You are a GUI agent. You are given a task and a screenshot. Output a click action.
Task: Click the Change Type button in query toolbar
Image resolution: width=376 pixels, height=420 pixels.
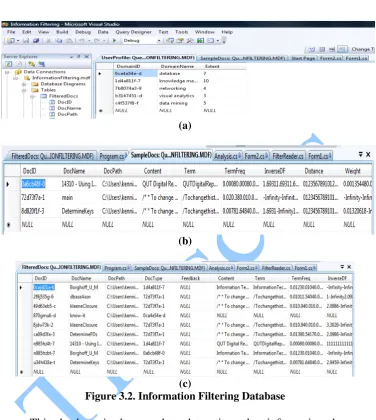363,49
